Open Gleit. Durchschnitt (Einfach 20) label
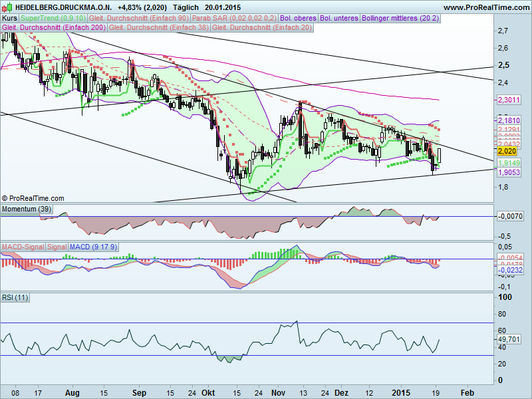Viewport: 532px width, 399px height. point(262,27)
